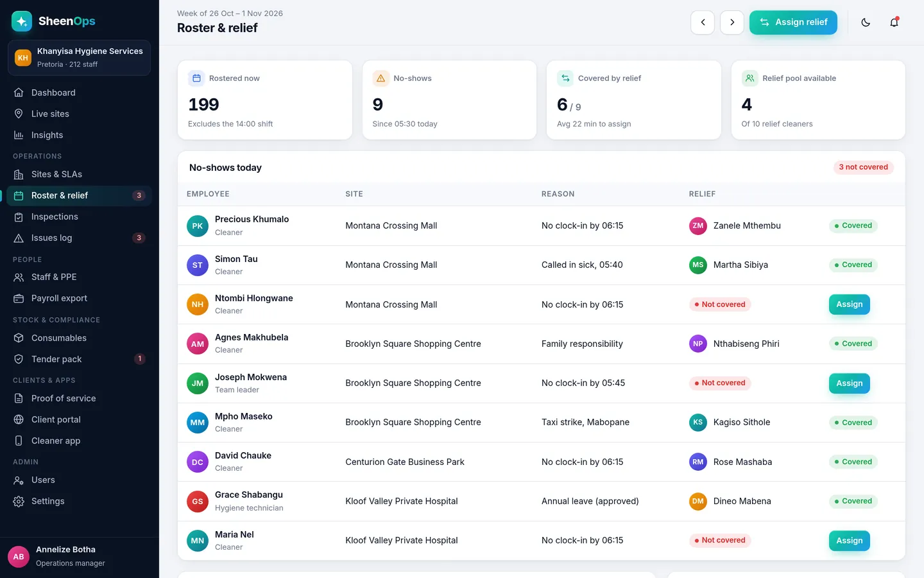
Task: Click 'Taxi strike, Mabopane' reason
Action: 585,422
